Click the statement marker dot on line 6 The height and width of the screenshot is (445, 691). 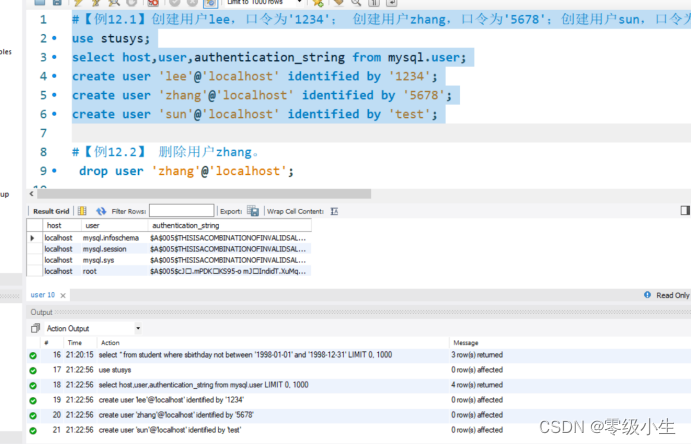pyautogui.click(x=54, y=114)
